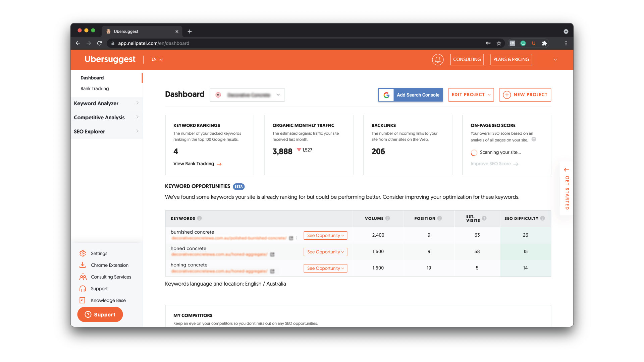Select Rank Tracking in the sidebar
Screen dimensions: 644x362
pyautogui.click(x=95, y=88)
